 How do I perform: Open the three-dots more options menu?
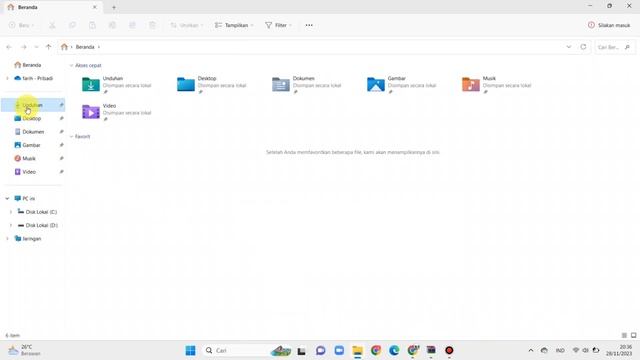pos(309,25)
